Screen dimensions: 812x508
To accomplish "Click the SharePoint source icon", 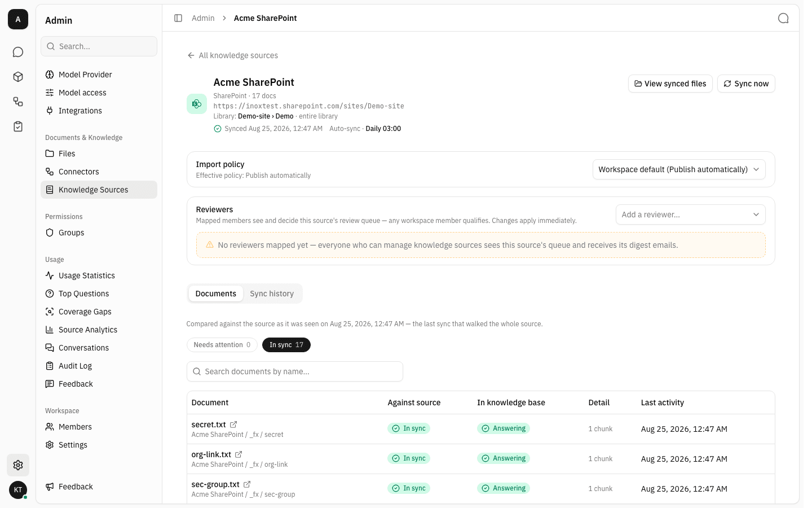I will click(197, 104).
